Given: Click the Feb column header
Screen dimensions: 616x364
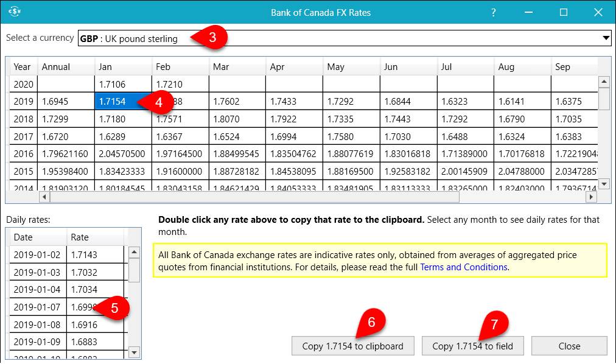Looking at the screenshot, I should [x=180, y=67].
